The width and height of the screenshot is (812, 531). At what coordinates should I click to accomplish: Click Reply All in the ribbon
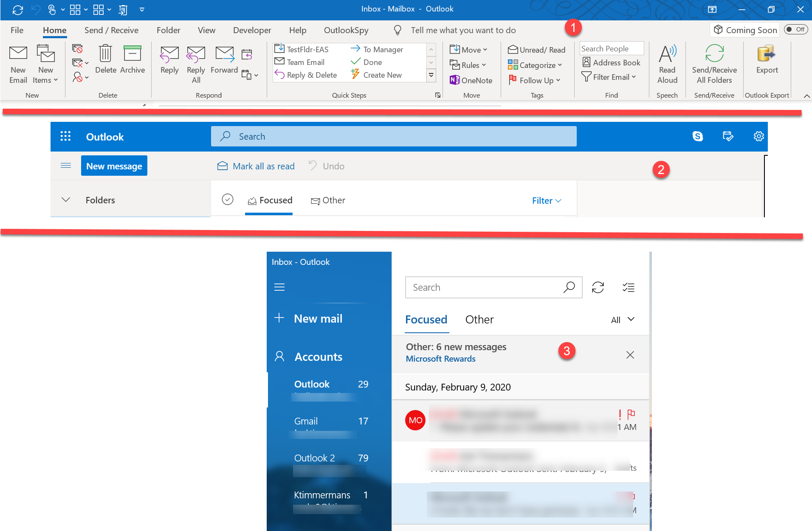click(196, 65)
